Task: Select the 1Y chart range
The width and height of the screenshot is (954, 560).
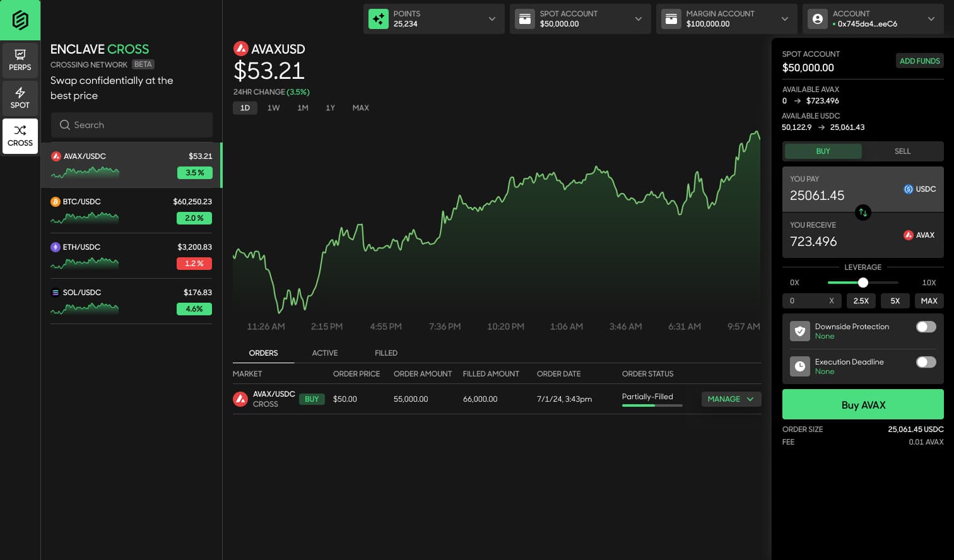Action: pyautogui.click(x=330, y=108)
